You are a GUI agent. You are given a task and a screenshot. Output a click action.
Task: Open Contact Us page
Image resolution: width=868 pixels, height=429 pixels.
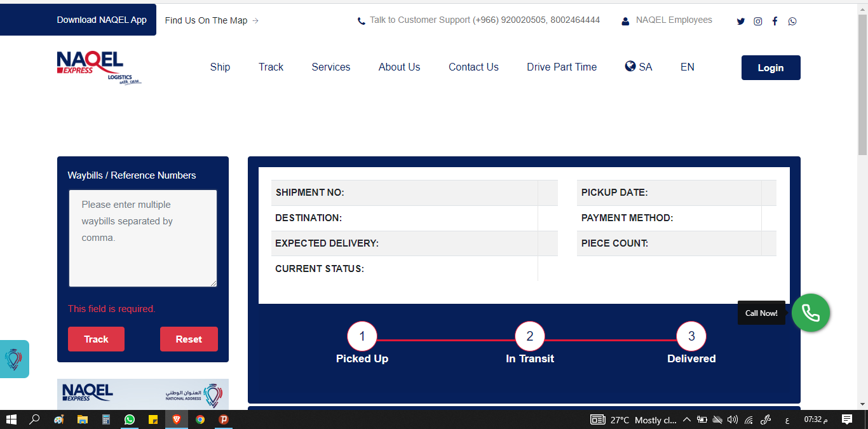coord(473,67)
